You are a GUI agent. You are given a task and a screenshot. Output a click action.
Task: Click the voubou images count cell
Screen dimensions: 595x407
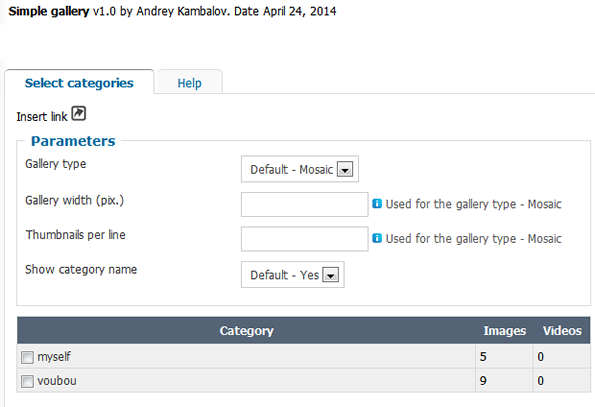504,380
